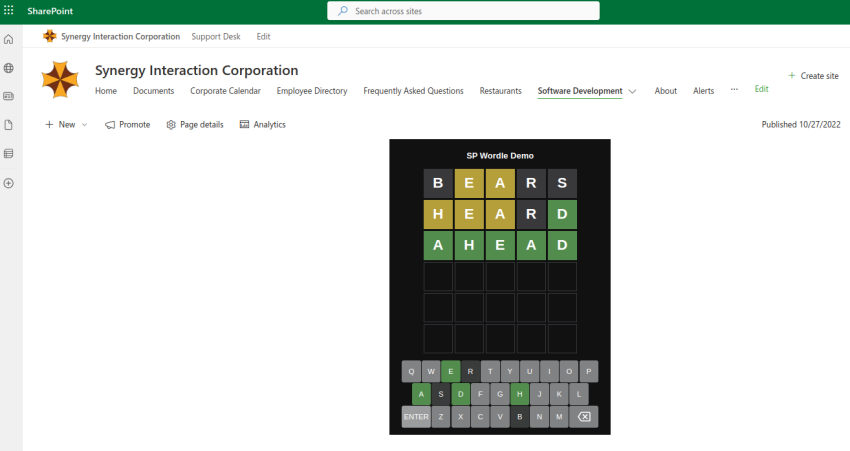Open My Files page icon in sidebar
The width and height of the screenshot is (850, 451).
coord(9,125)
